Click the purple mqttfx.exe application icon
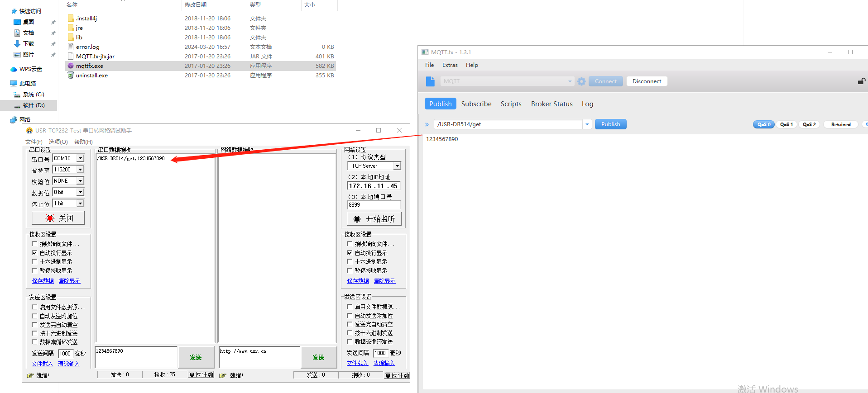 [x=71, y=66]
